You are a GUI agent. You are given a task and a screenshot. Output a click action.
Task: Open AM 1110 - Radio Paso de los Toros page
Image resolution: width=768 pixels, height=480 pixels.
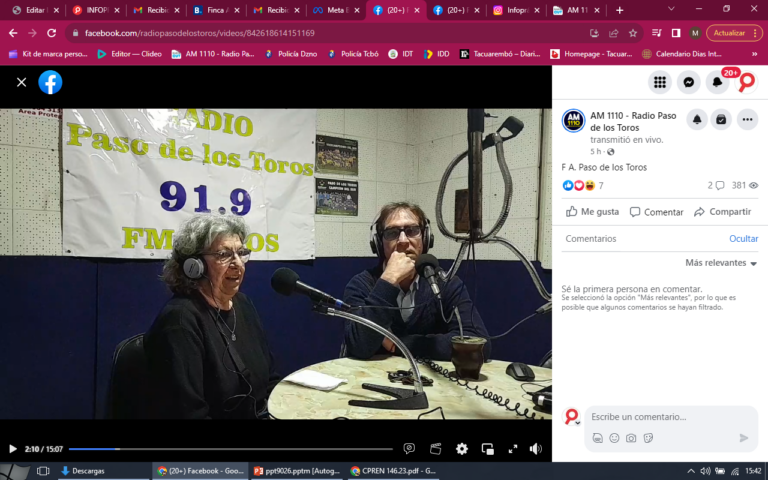633,121
